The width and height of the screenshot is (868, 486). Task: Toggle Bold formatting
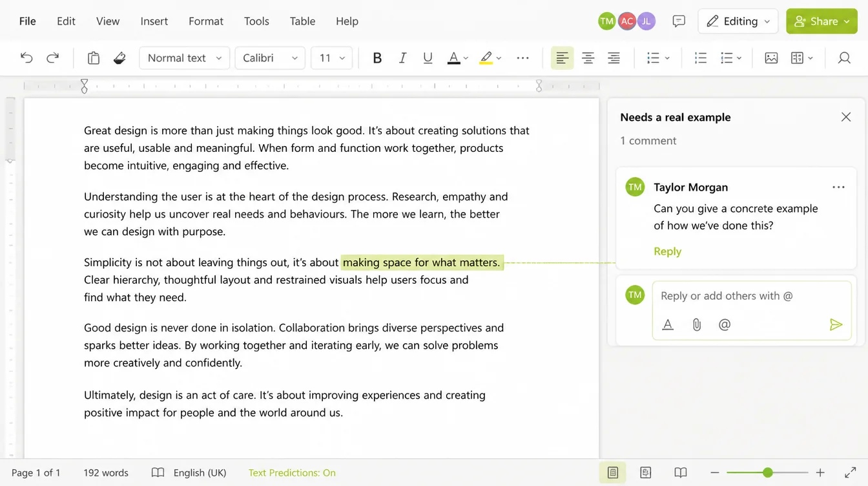(378, 58)
